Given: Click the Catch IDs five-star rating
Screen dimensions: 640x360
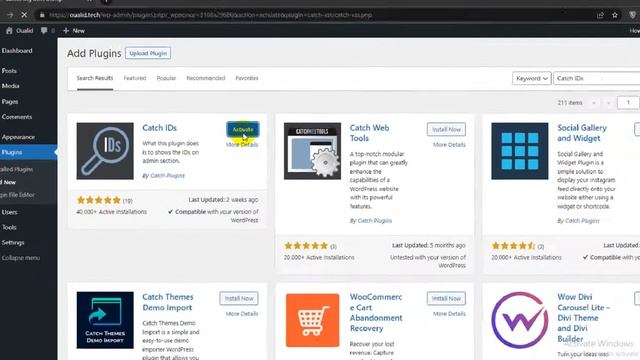Looking at the screenshot, I should (x=99, y=200).
